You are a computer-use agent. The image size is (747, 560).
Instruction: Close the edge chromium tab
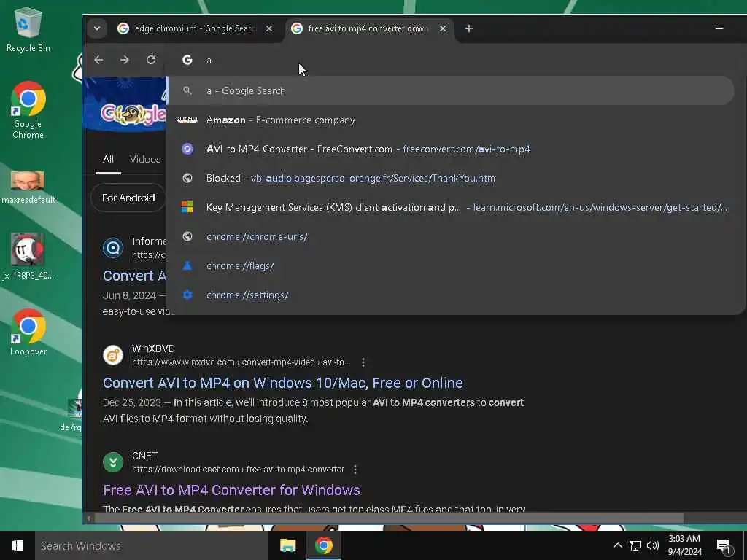click(269, 28)
